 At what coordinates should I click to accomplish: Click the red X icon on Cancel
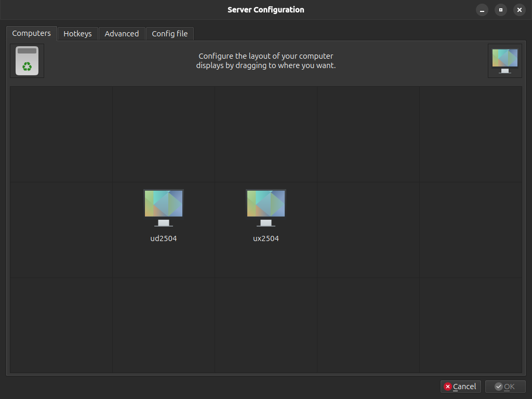click(x=447, y=387)
